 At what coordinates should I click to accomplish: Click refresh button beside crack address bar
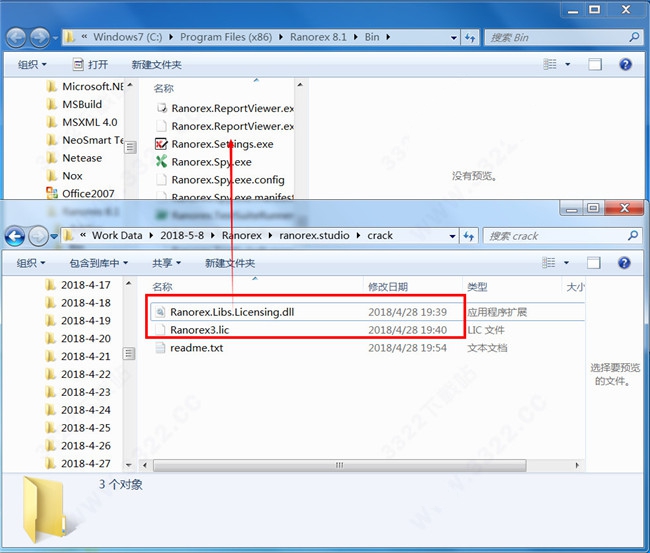[x=468, y=236]
